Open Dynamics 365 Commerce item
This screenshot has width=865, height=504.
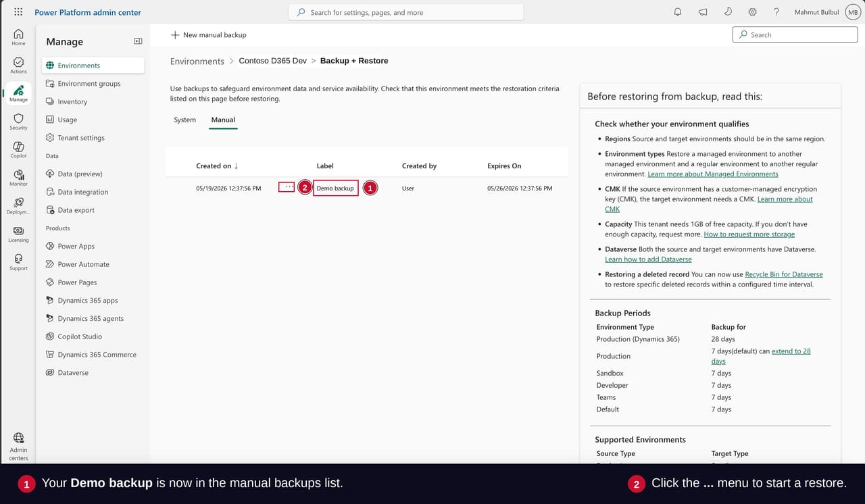[x=93, y=355]
